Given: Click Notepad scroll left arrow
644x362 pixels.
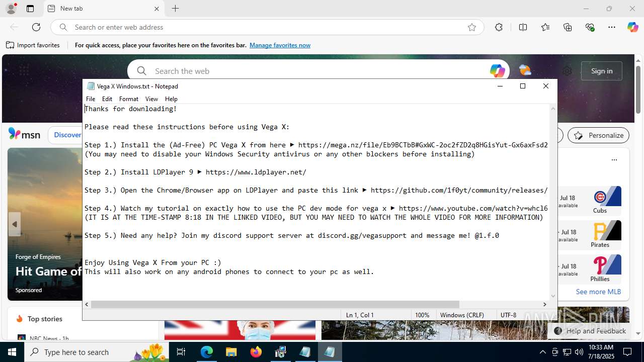Looking at the screenshot, I should click(87, 304).
